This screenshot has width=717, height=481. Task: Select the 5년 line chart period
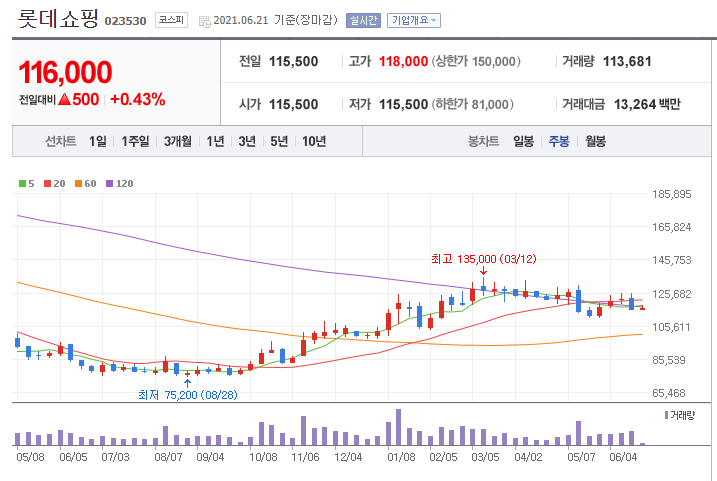click(279, 141)
